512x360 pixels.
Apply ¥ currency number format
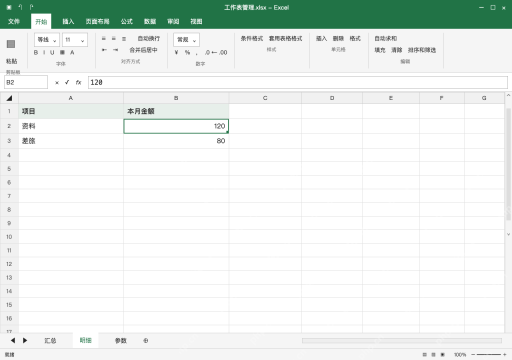click(176, 52)
